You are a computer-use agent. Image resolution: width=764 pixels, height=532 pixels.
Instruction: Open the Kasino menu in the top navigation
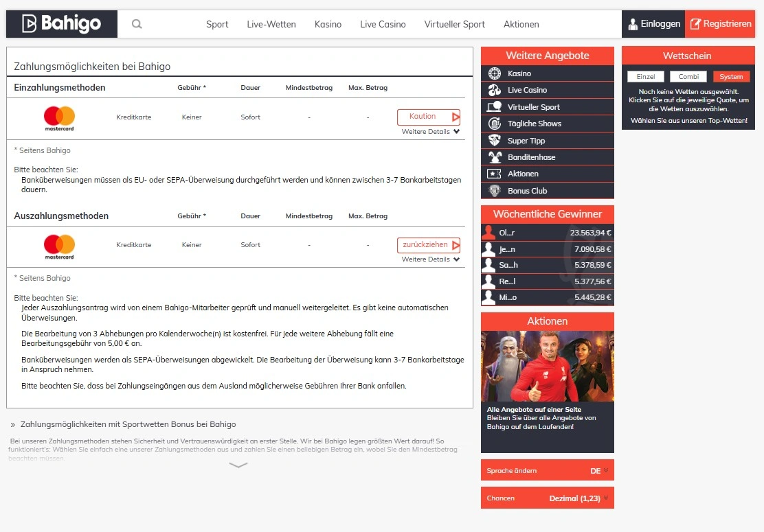(328, 24)
